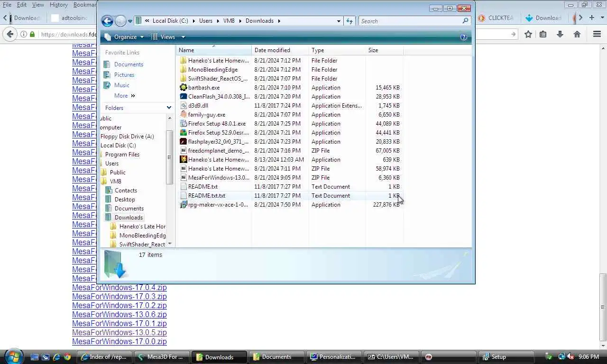
Task: Open MesaForWindows-13.0.6.zip link
Action: pos(120,315)
